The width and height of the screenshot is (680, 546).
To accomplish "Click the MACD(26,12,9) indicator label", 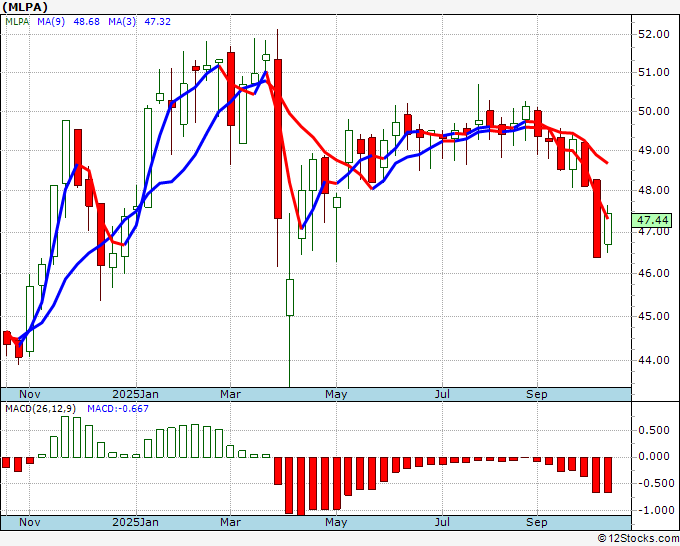I will [x=41, y=409].
